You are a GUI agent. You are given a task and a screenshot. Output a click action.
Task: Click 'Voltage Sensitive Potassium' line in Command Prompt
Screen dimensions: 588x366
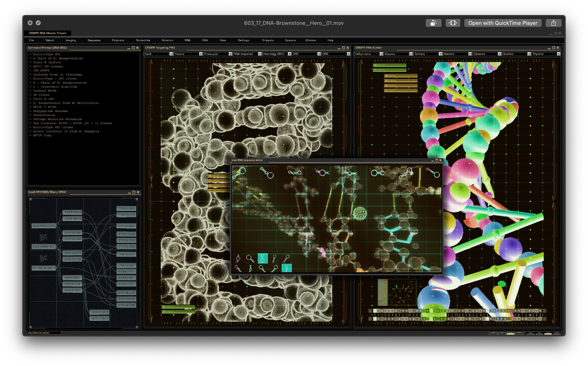[x=57, y=119]
